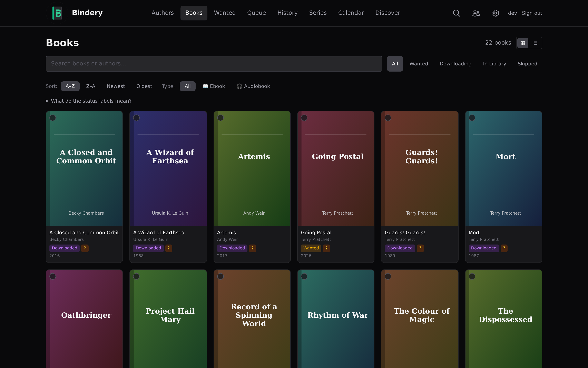Expand 'What do the status labels mean?'
Image resolution: width=588 pixels, height=368 pixels.
[89, 101]
